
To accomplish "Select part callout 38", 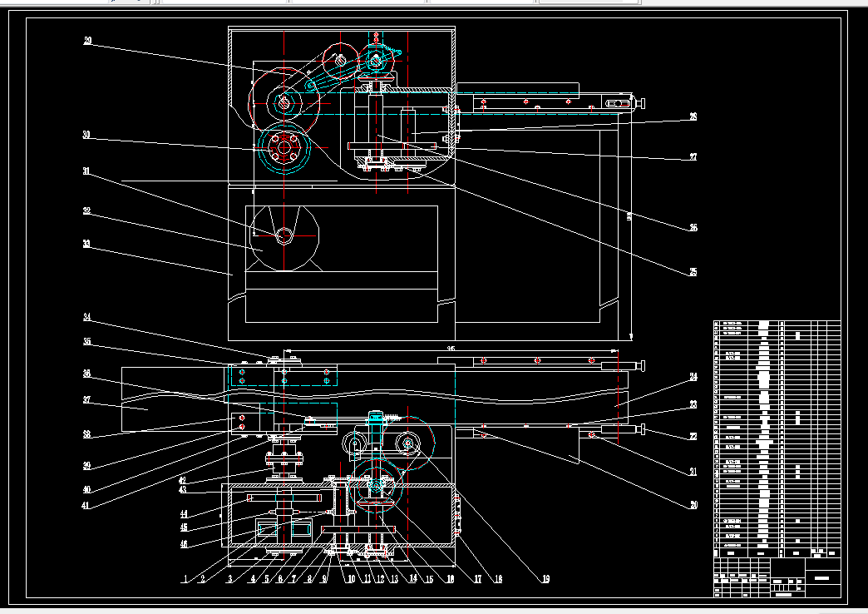I will point(87,434).
